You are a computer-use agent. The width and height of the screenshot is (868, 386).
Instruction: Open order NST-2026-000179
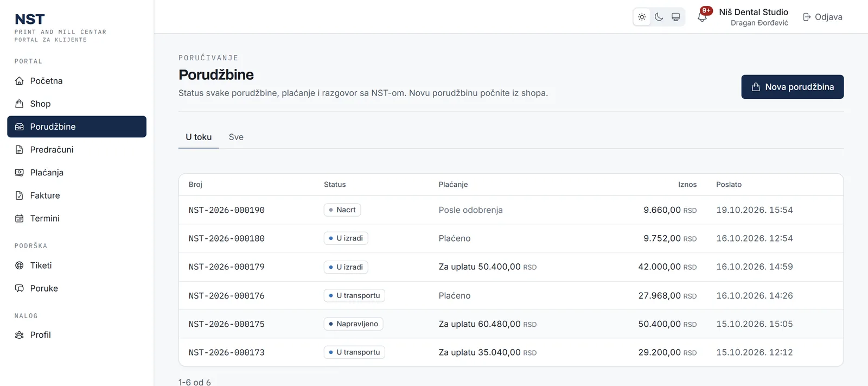coord(227,267)
